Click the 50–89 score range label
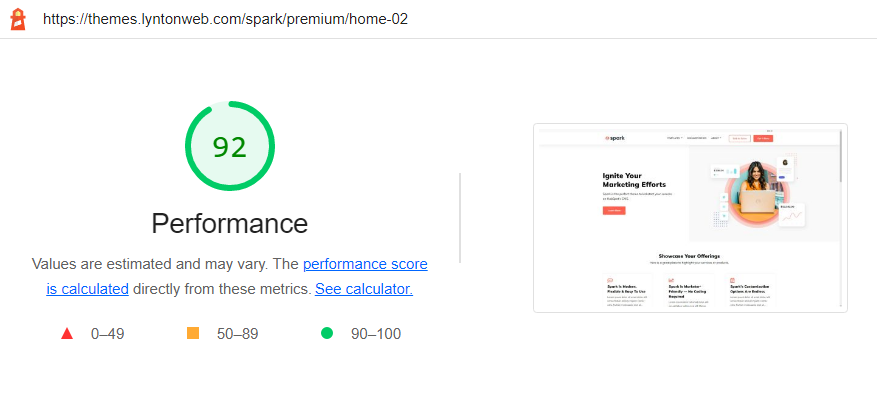 [238, 334]
